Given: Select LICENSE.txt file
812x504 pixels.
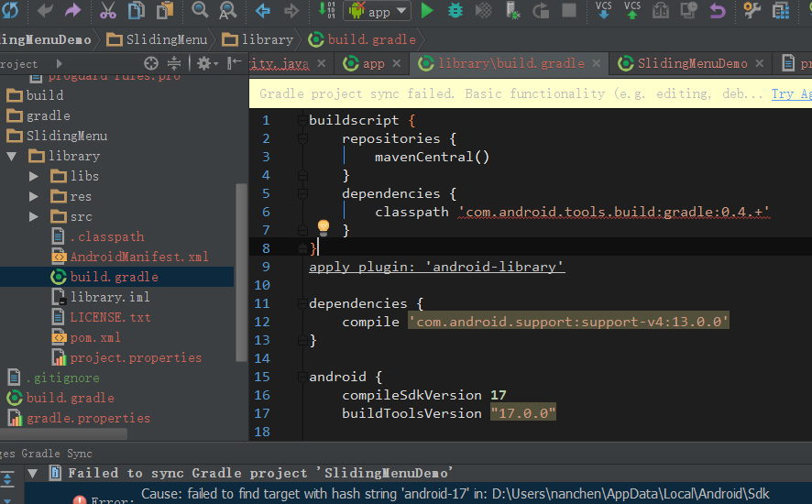Looking at the screenshot, I should [101, 317].
